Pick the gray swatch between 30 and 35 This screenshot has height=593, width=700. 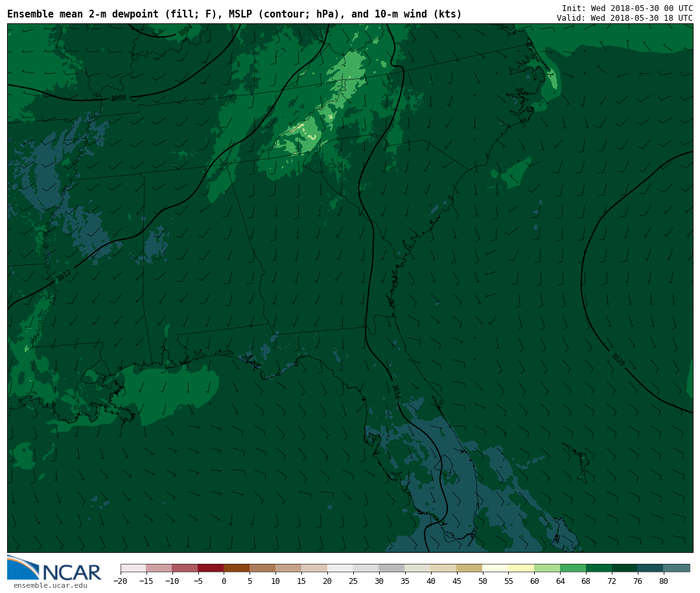pos(392,568)
